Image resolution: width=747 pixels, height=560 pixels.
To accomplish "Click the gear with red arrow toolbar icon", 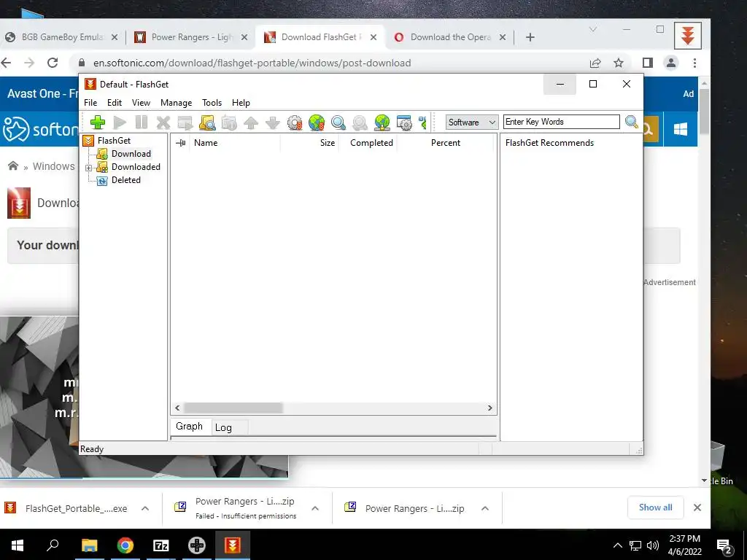I will [x=295, y=122].
